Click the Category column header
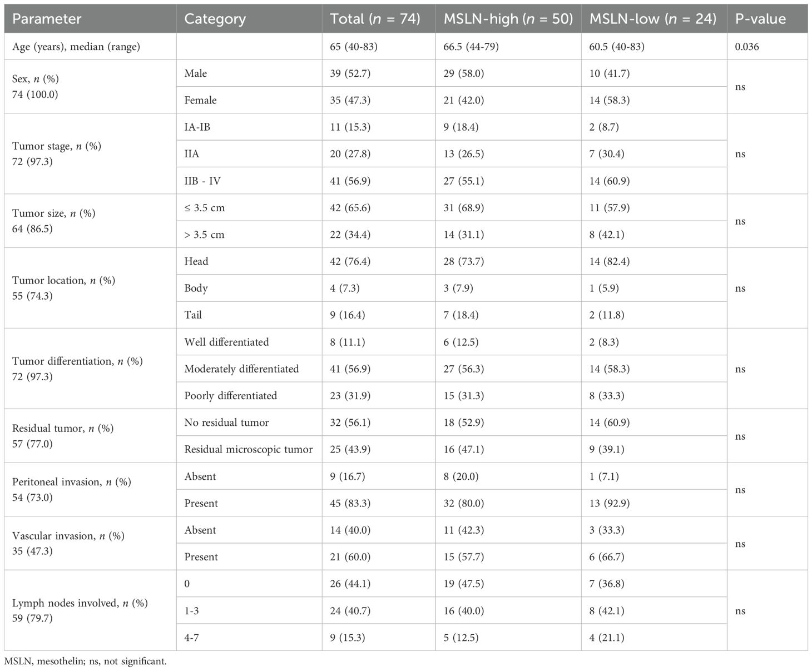 point(215,19)
